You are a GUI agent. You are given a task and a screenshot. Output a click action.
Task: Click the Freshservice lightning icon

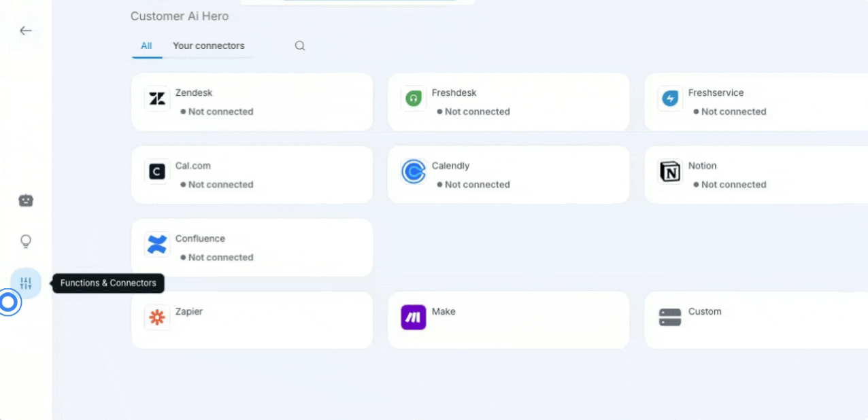click(x=670, y=99)
